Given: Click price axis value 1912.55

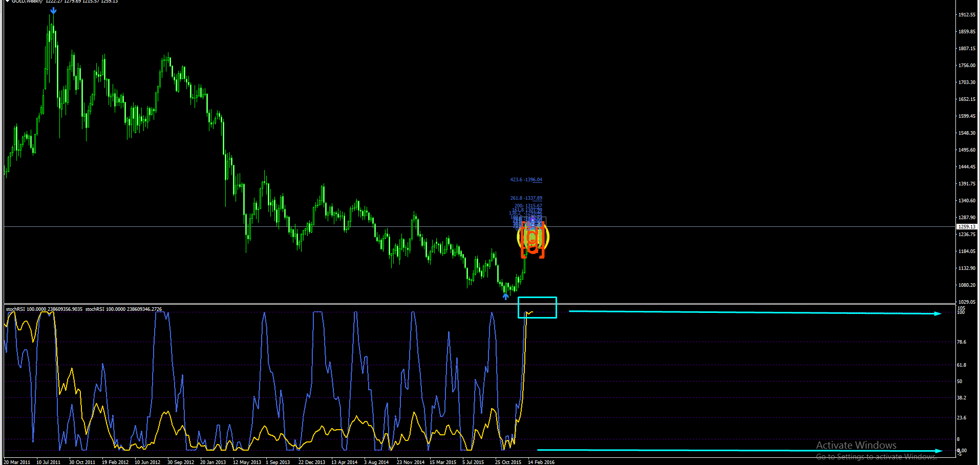Looking at the screenshot, I should click(967, 15).
